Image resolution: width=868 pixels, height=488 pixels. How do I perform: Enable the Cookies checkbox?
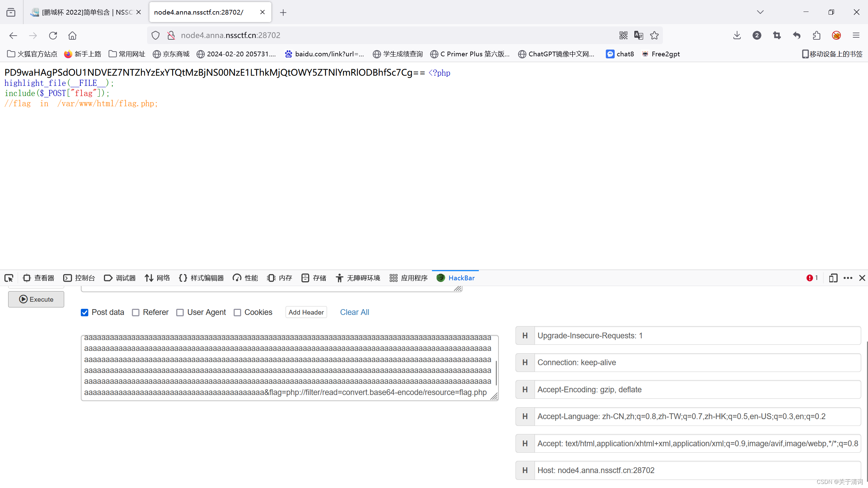click(x=237, y=312)
